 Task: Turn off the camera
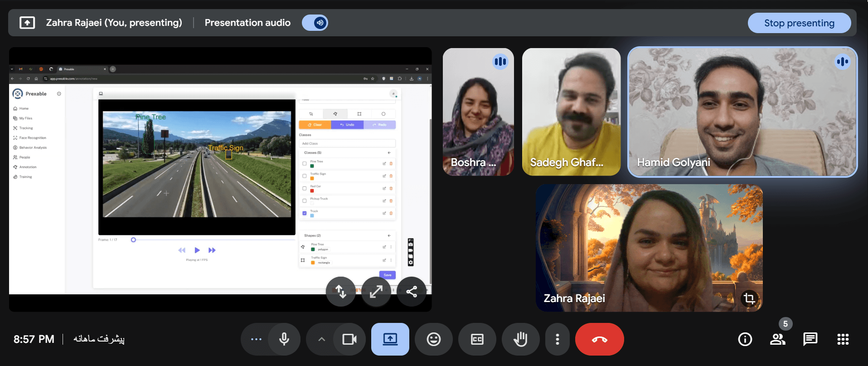coord(349,339)
